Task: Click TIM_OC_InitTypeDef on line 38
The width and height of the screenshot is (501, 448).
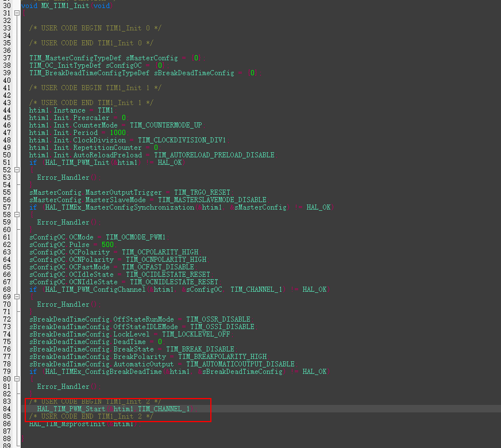Action: point(65,65)
